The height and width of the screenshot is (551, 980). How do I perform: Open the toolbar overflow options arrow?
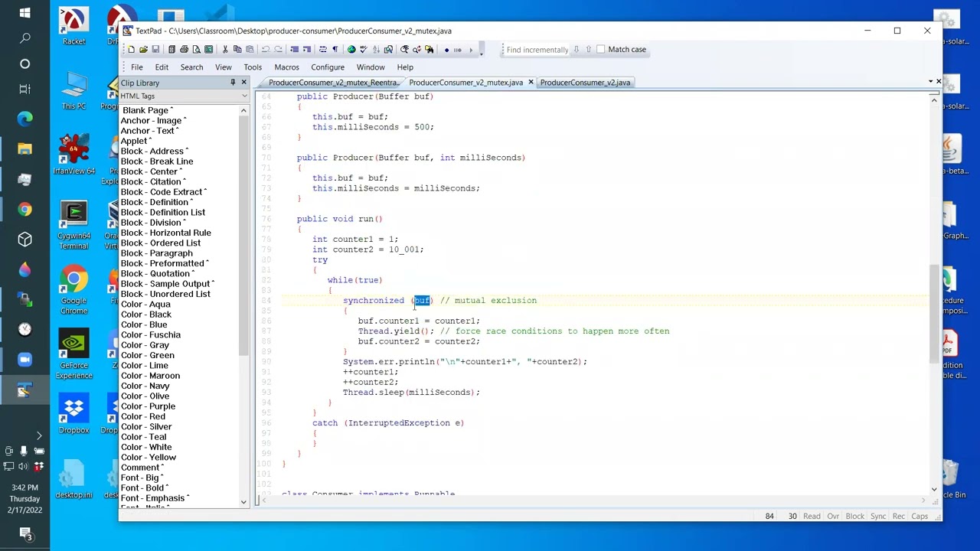click(482, 52)
